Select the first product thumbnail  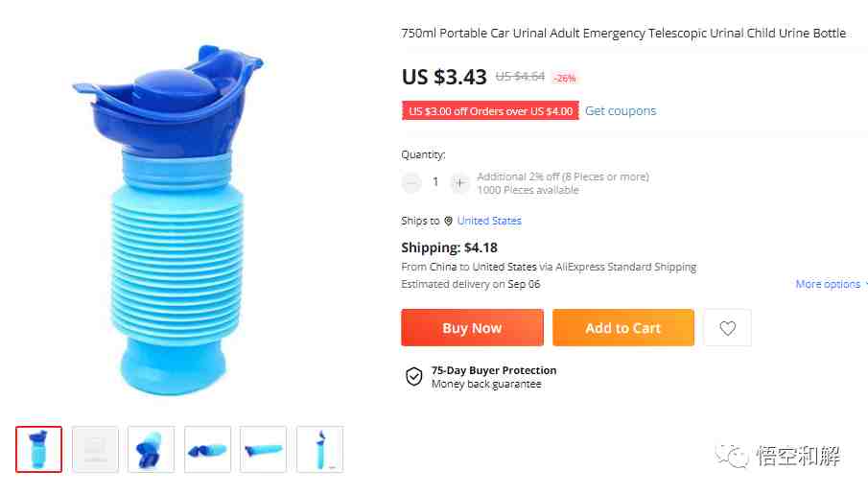pos(38,449)
